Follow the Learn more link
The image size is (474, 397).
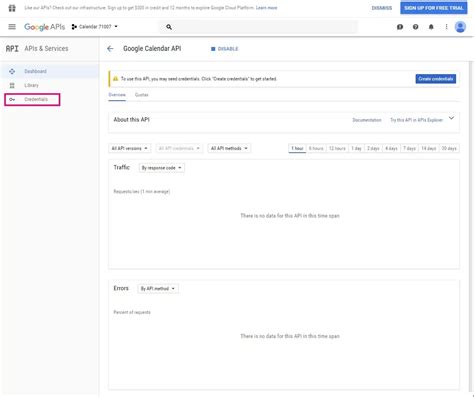tap(266, 8)
